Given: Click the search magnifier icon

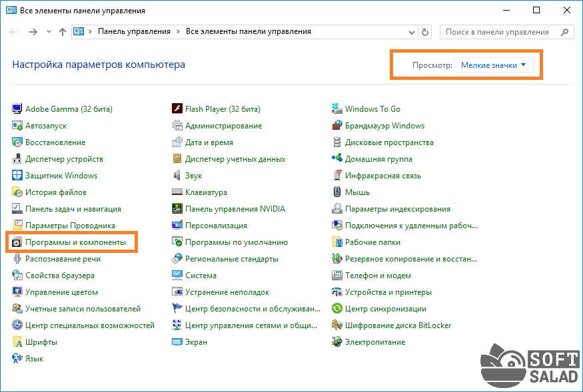Looking at the screenshot, I should pos(565,32).
